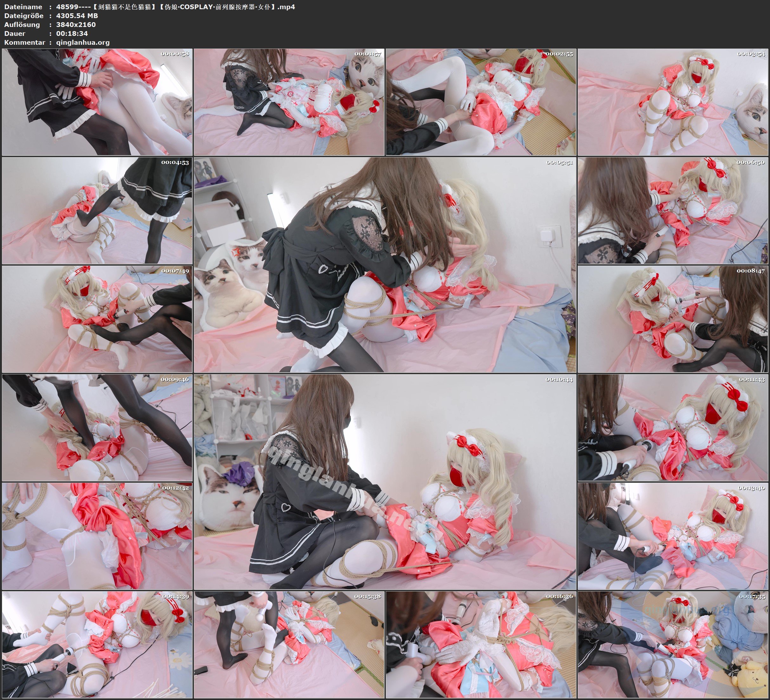Click the thumbnail at timestamp 00:00:58

click(97, 102)
